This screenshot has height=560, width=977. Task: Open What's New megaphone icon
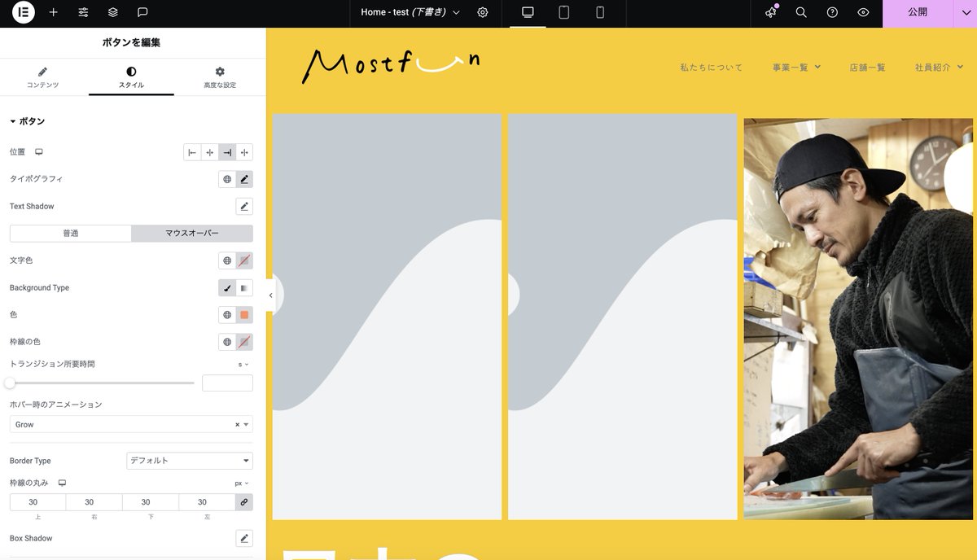pyautogui.click(x=770, y=13)
